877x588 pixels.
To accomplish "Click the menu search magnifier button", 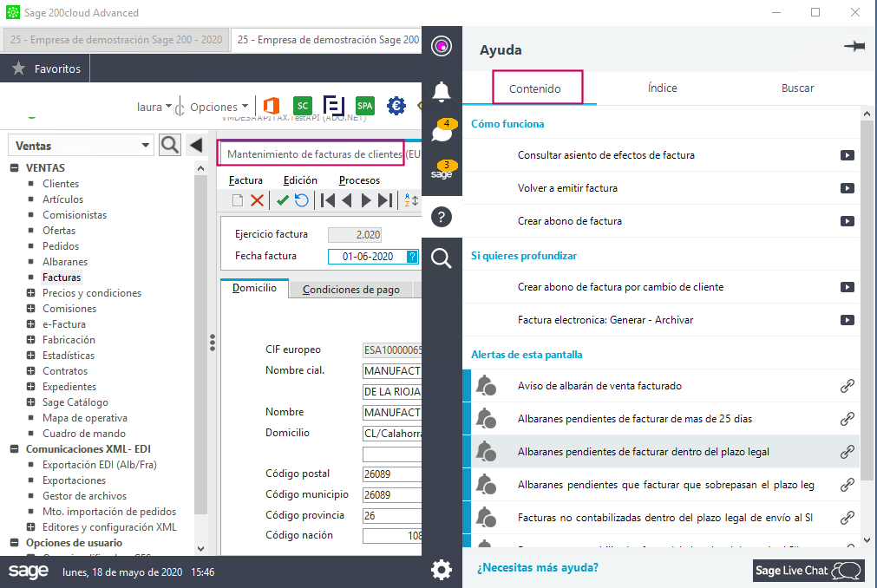I will [x=170, y=146].
